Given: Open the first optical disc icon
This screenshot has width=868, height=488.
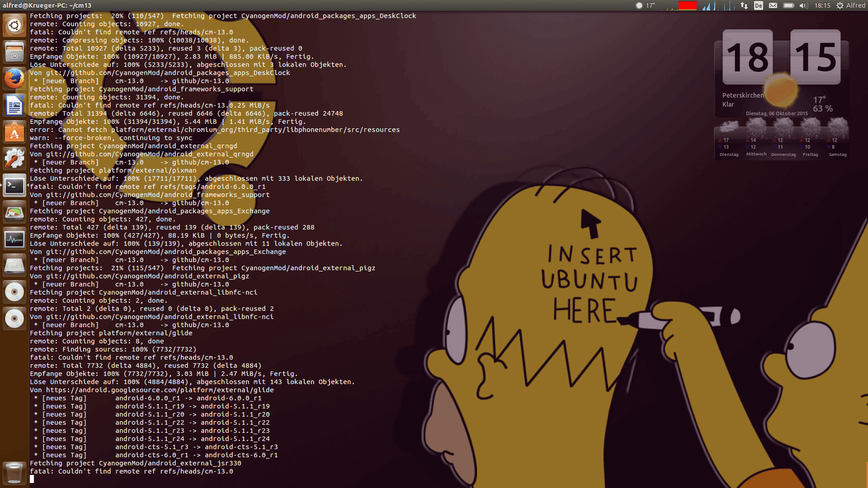Looking at the screenshot, I should coord(14,292).
